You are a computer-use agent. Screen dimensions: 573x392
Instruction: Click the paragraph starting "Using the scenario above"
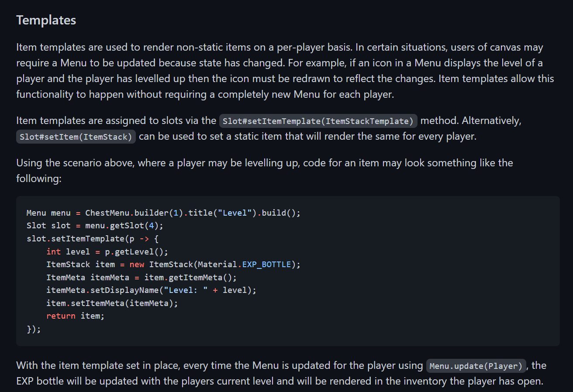265,171
